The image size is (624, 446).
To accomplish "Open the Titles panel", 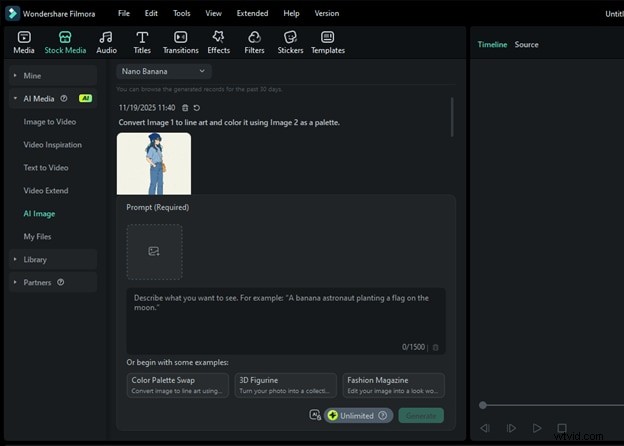I will pos(142,43).
